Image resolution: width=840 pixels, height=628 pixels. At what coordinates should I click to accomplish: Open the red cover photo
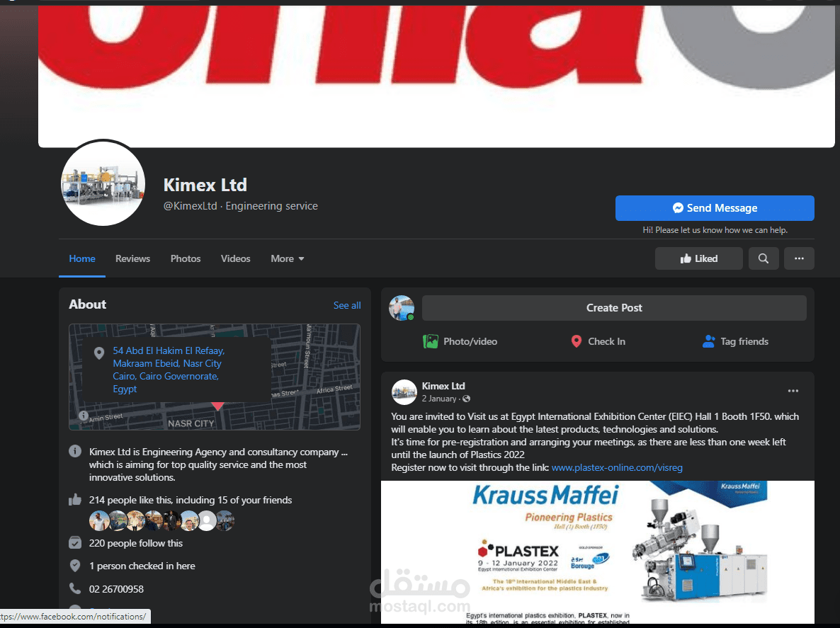436,76
